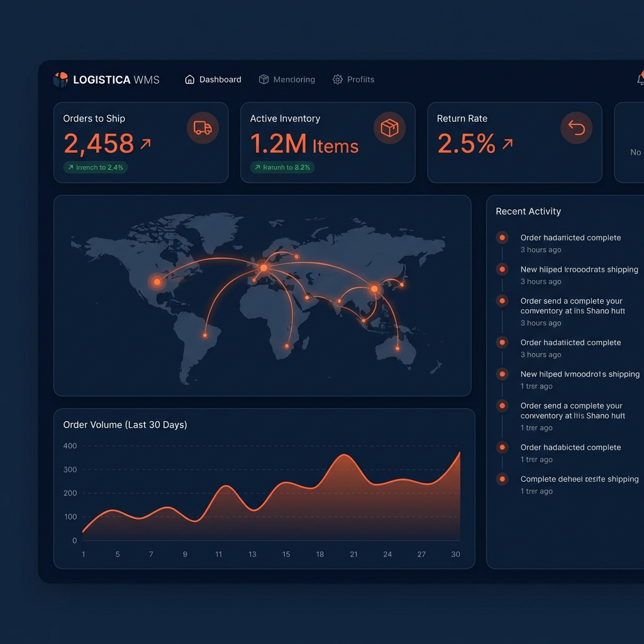Select the home icon next to Dashboard
644x644 pixels.
click(188, 79)
